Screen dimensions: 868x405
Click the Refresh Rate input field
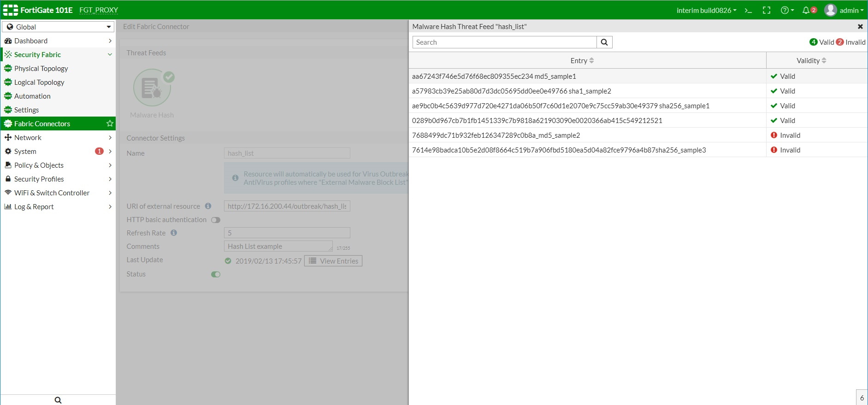pyautogui.click(x=287, y=233)
